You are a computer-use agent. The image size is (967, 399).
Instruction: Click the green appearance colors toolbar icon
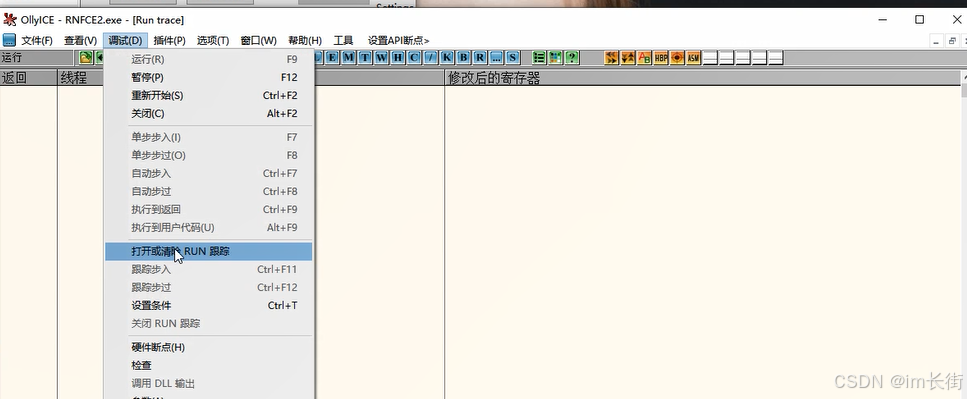556,58
